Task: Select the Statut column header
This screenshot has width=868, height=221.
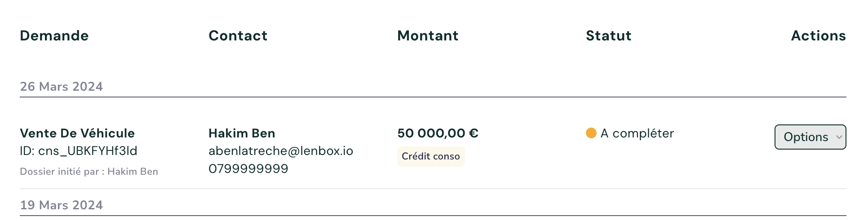Action: tap(608, 35)
